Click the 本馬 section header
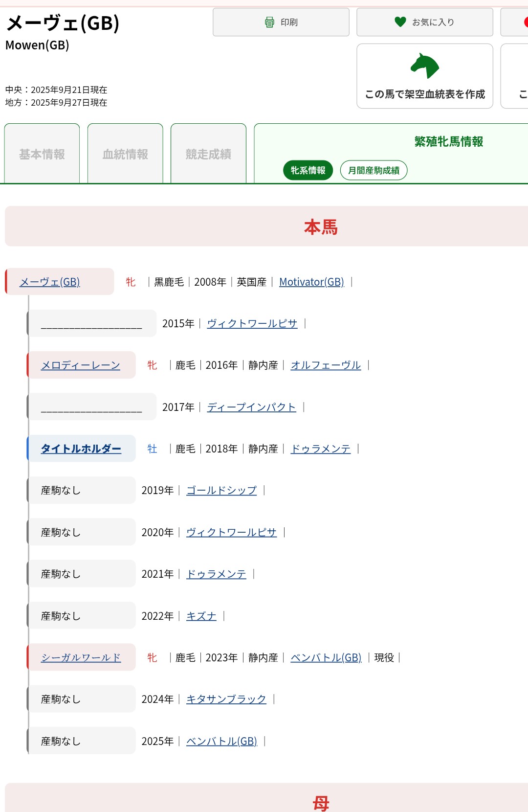This screenshot has height=812, width=528. pos(321,227)
